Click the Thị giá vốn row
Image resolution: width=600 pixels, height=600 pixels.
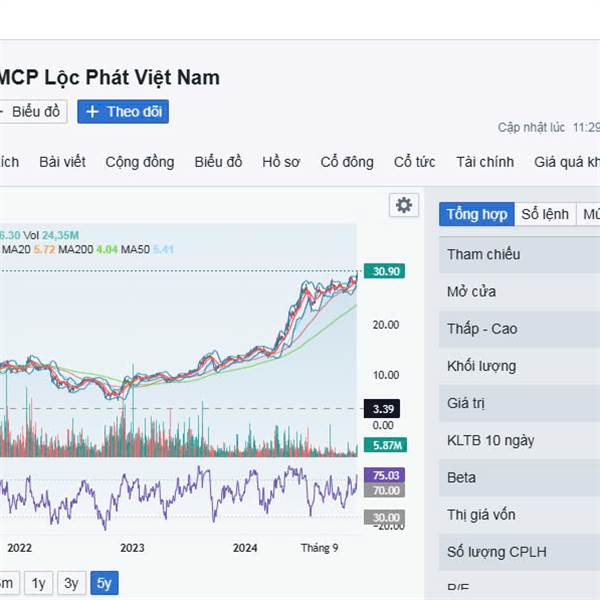click(519, 514)
